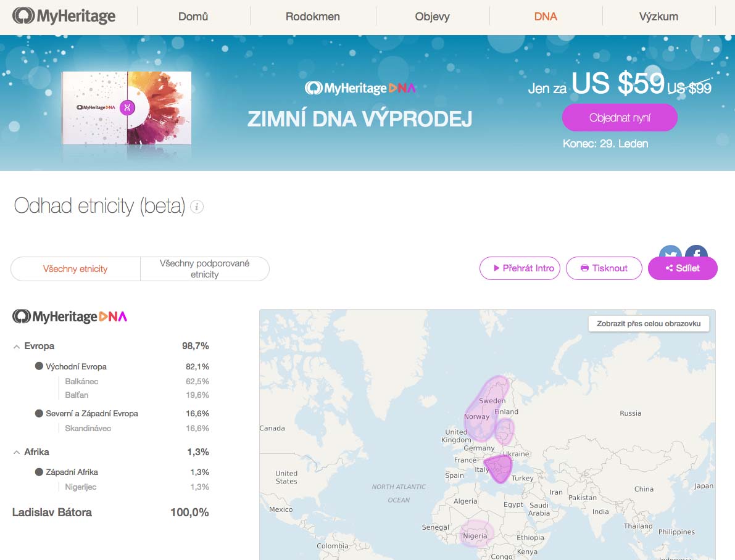Collapse the Afrika section

click(17, 453)
